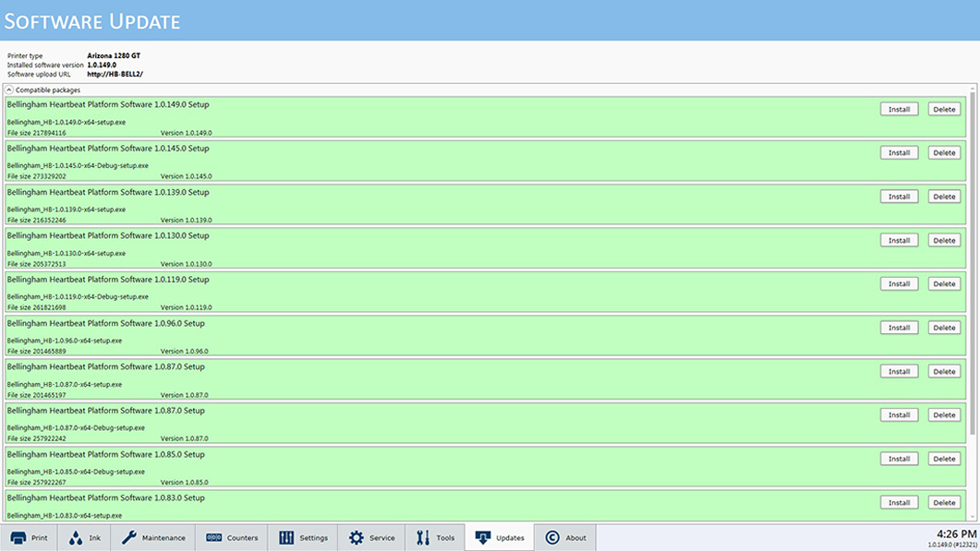Image resolution: width=980 pixels, height=551 pixels.
Task: Click the 4:26 PM clock
Action: [x=956, y=534]
